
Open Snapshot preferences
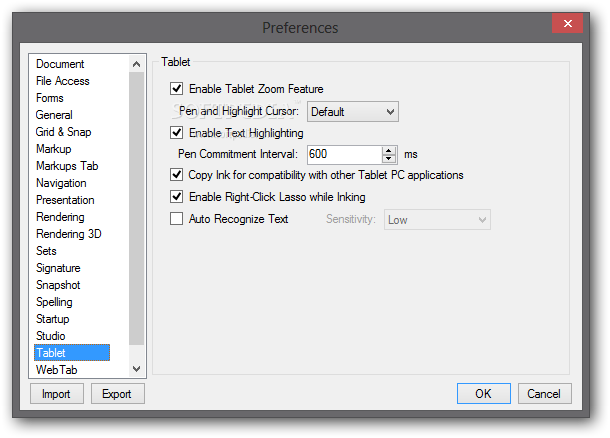coord(58,285)
